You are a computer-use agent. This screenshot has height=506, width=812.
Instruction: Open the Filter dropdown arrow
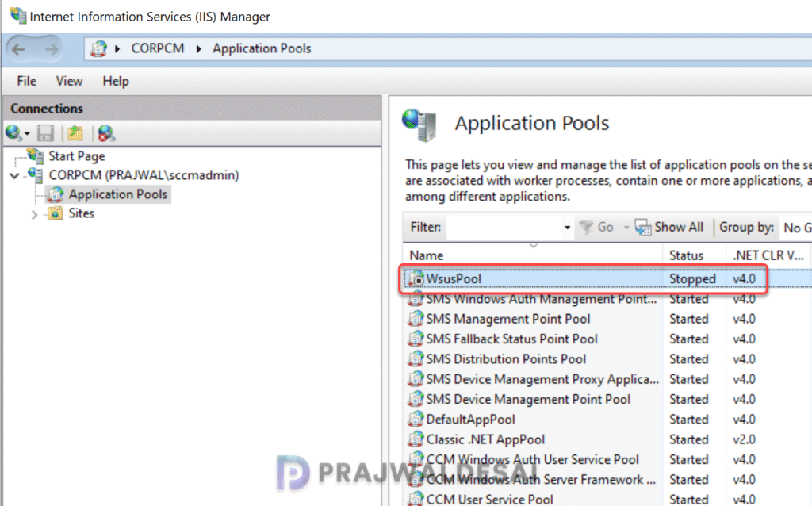pyautogui.click(x=567, y=228)
